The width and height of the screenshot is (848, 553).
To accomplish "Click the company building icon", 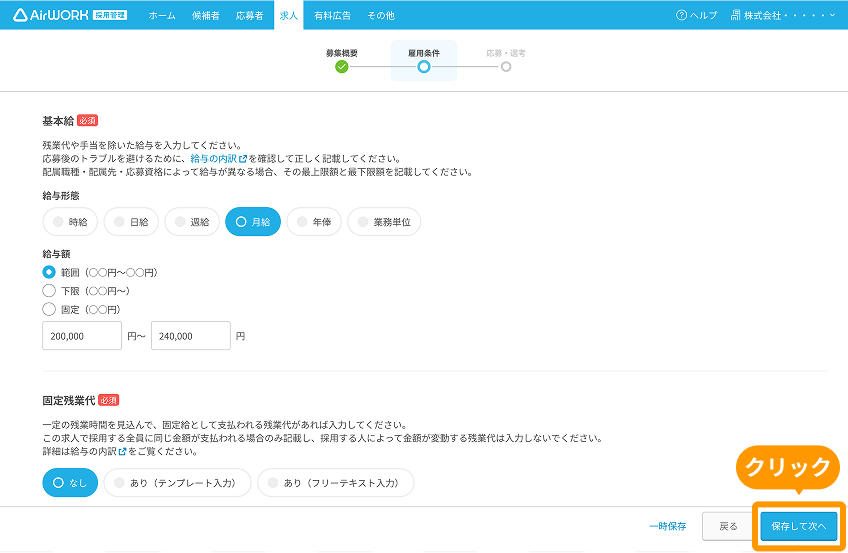I will [735, 15].
